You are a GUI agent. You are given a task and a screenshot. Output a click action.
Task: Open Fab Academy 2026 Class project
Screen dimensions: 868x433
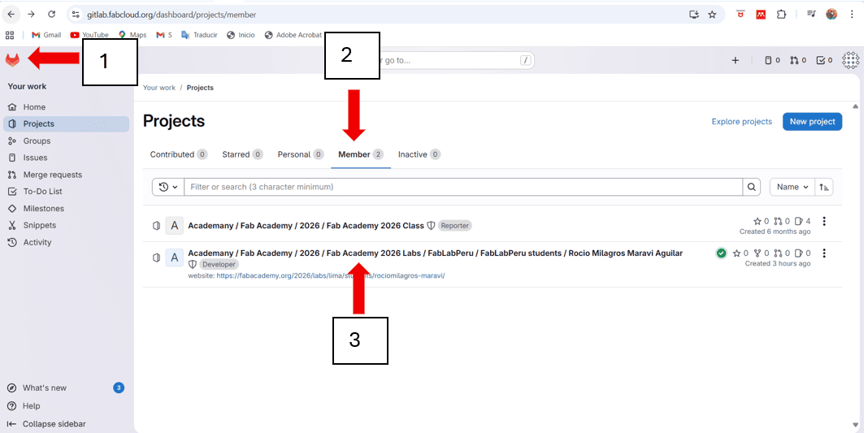tap(306, 226)
